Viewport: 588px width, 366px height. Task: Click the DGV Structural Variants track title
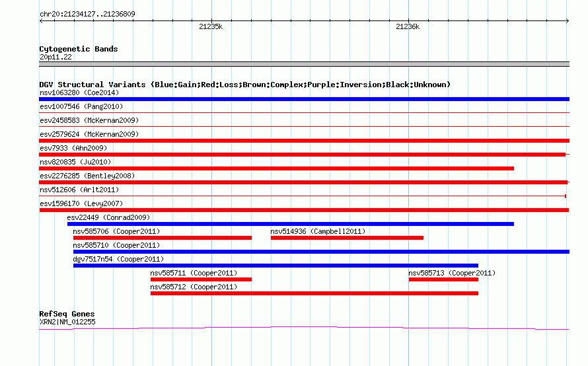point(245,85)
